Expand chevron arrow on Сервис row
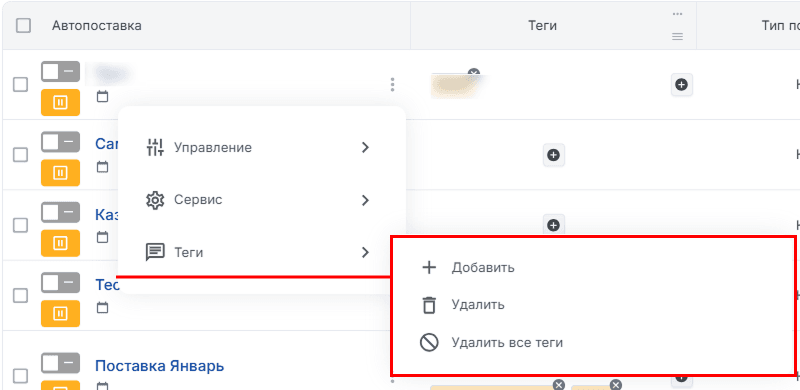 pyautogui.click(x=365, y=200)
